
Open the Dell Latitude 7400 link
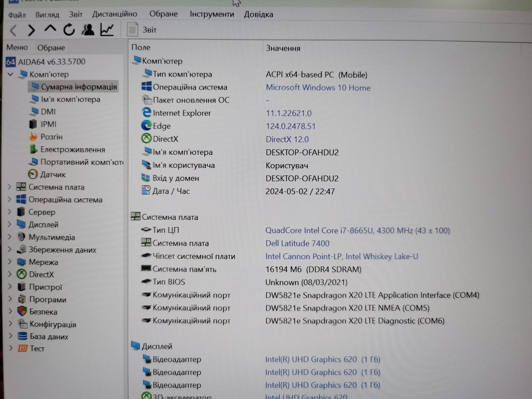[297, 243]
